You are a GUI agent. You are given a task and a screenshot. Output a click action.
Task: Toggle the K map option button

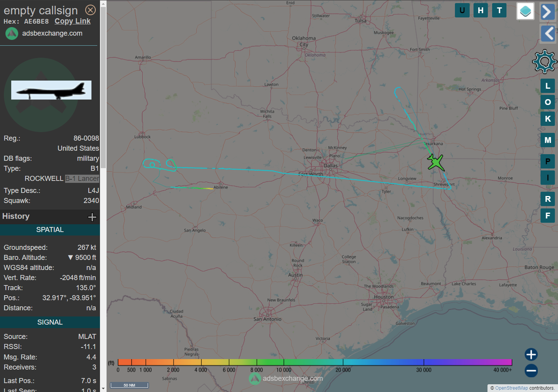tap(548, 119)
